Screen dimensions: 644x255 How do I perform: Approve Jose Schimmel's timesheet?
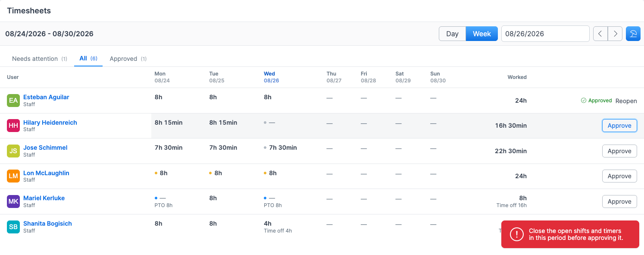[x=619, y=151]
